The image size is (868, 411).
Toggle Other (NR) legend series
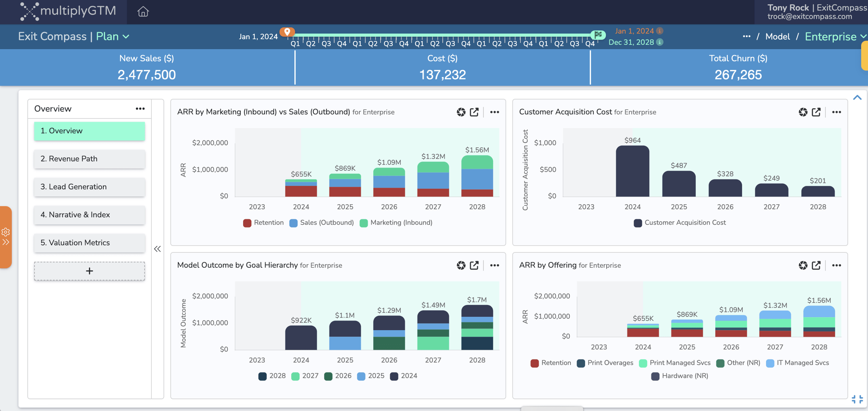[x=738, y=363]
